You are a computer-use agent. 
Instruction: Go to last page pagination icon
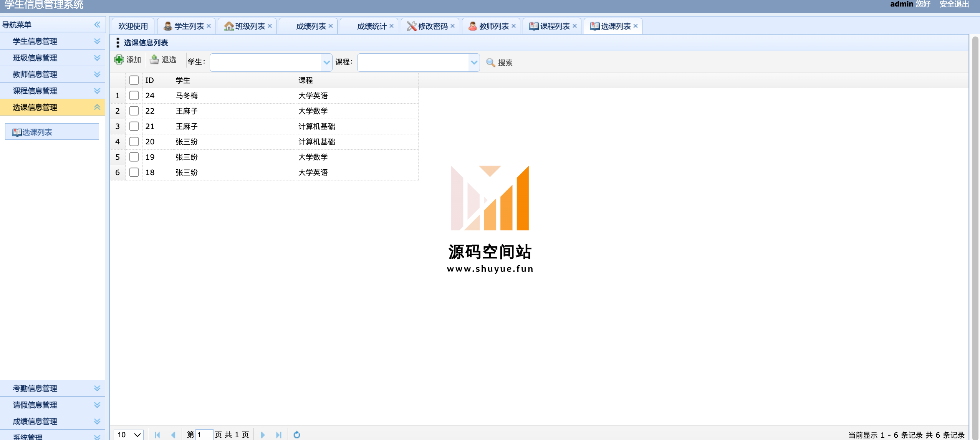click(x=279, y=435)
